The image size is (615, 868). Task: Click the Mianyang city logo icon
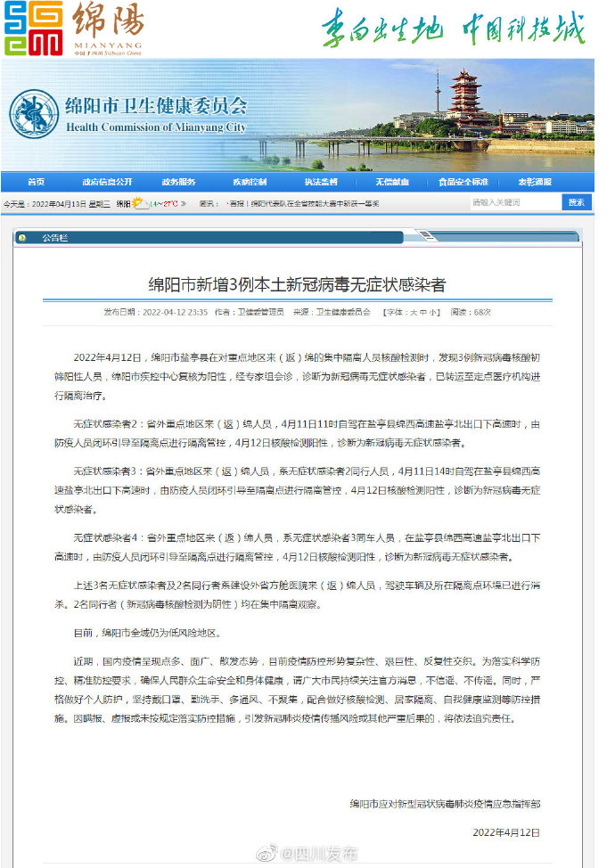coord(33,28)
